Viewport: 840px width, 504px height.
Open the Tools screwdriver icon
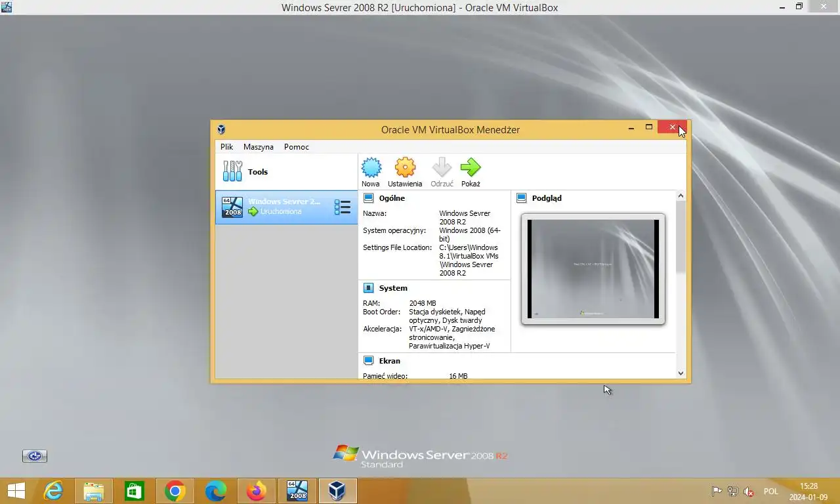(x=232, y=171)
